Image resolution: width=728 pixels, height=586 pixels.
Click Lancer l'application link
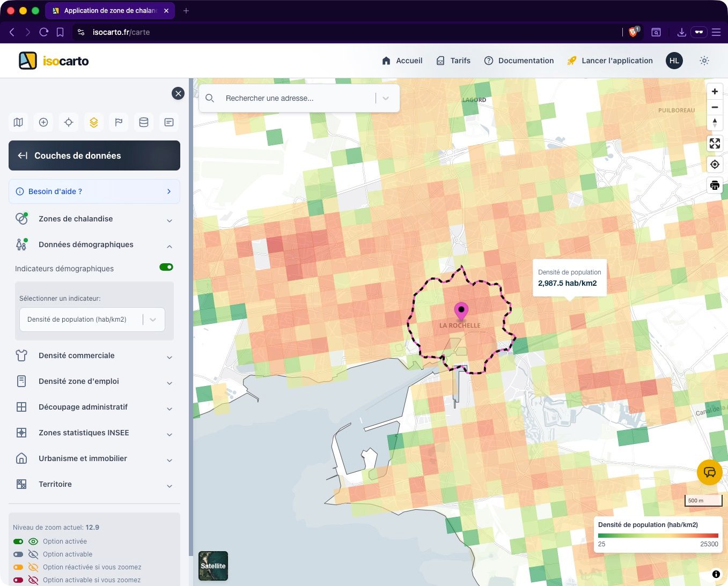[x=610, y=61]
